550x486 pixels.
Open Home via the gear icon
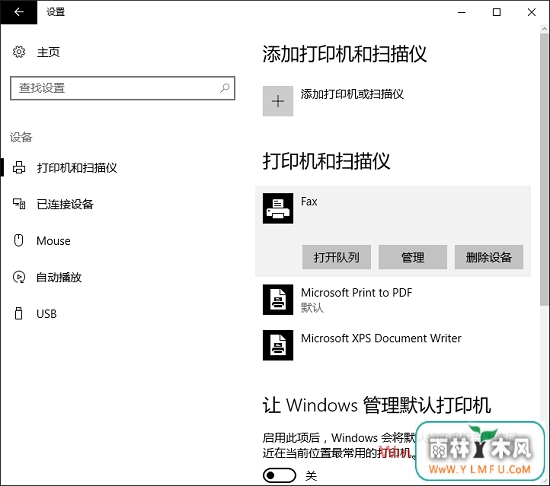coord(19,52)
